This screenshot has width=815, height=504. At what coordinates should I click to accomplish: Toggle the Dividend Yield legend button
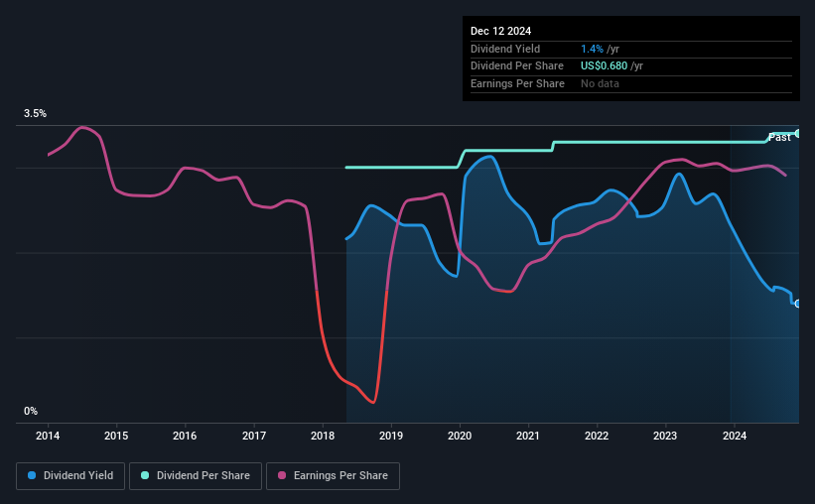70,475
